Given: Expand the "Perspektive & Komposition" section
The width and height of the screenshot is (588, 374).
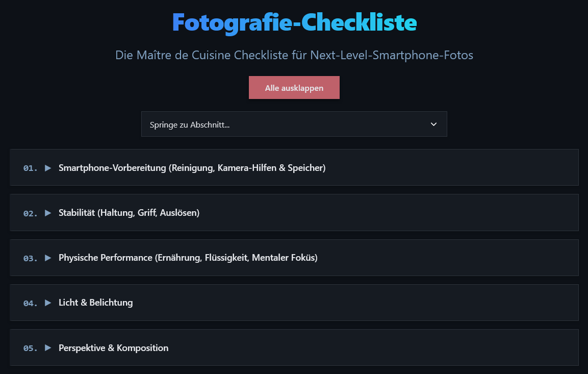Looking at the screenshot, I should pos(113,347).
